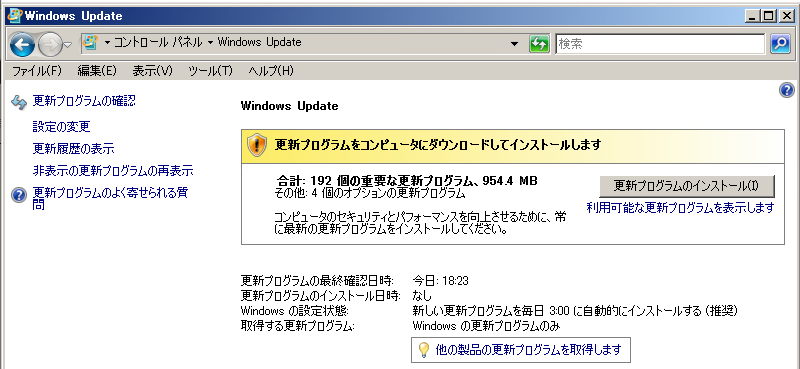Select the Windows Update breadcrumb text
The image size is (800, 369).
(x=259, y=42)
